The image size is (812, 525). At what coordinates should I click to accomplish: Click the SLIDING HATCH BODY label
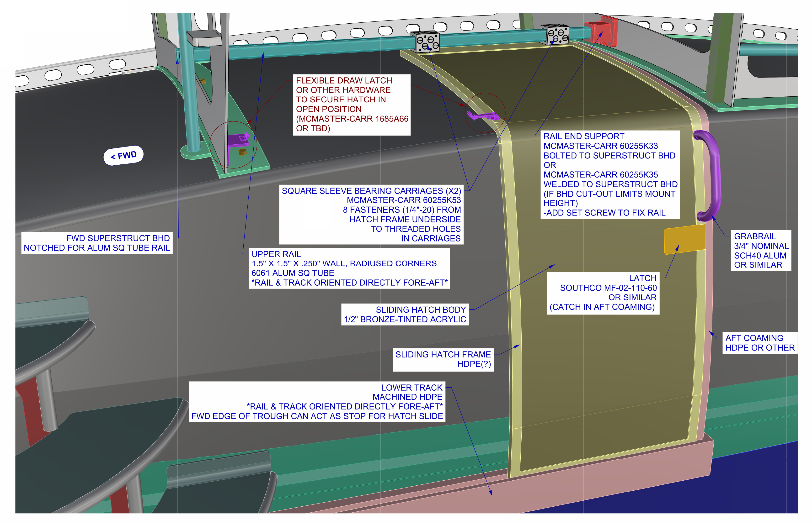click(405, 314)
